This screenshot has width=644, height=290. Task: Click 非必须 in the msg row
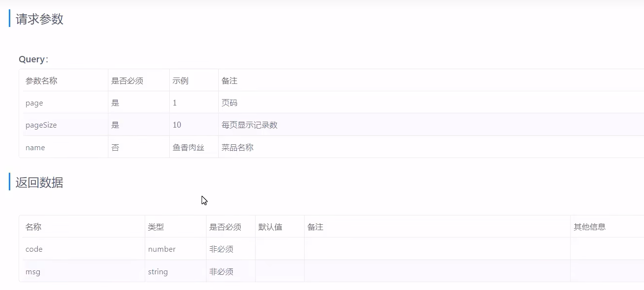pos(221,272)
